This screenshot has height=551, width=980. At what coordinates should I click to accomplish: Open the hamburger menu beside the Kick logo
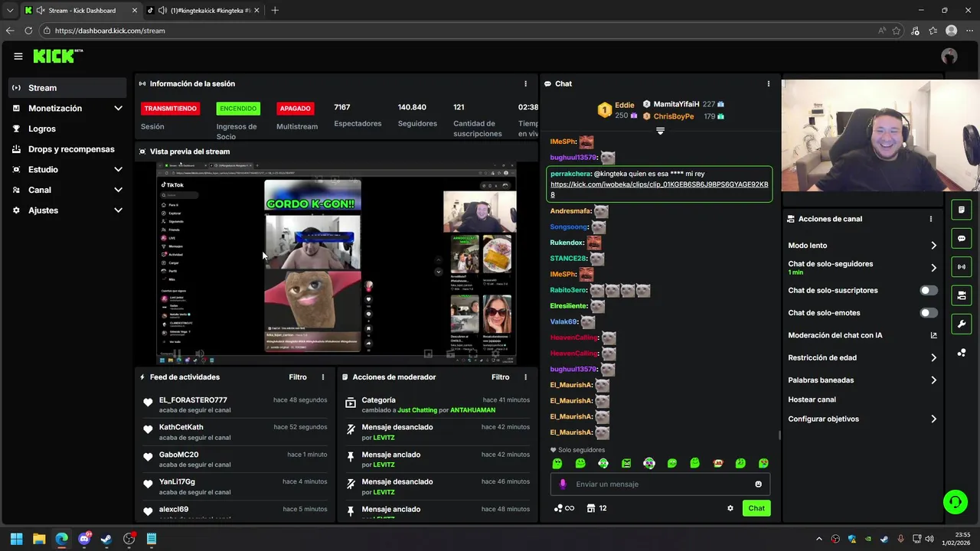18,56
